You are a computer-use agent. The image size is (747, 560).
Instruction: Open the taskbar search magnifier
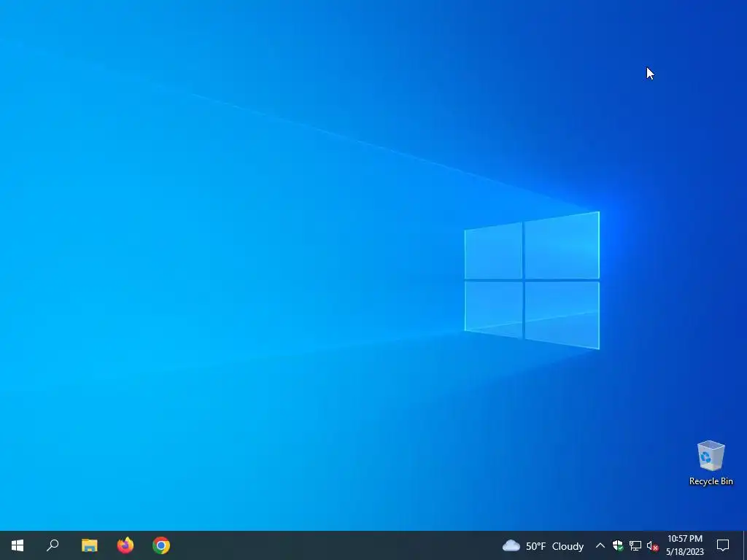(x=53, y=545)
